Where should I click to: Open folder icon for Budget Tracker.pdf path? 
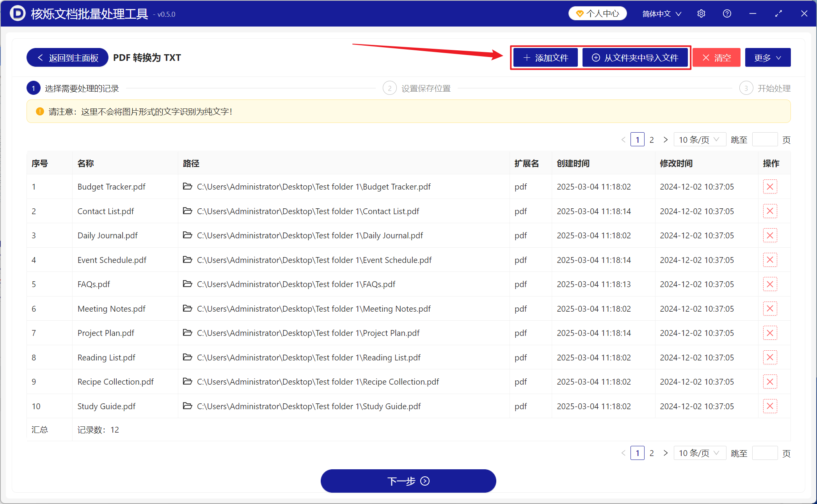tap(188, 186)
